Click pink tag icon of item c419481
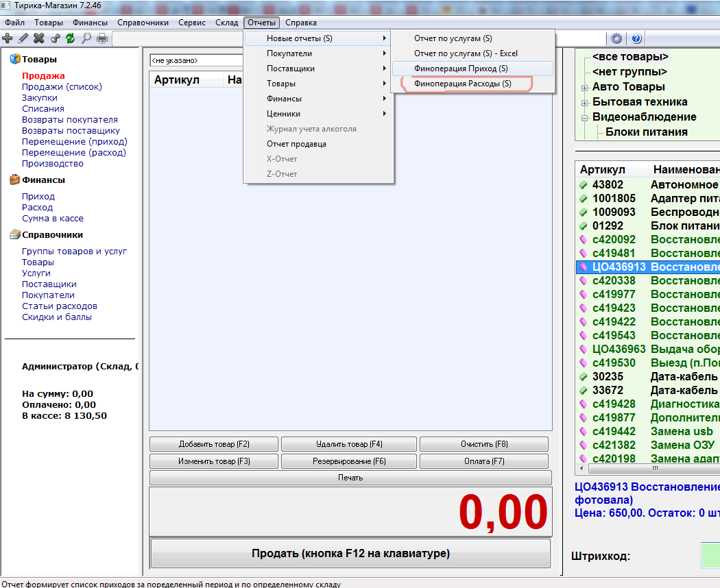The width and height of the screenshot is (720, 588). click(x=583, y=253)
